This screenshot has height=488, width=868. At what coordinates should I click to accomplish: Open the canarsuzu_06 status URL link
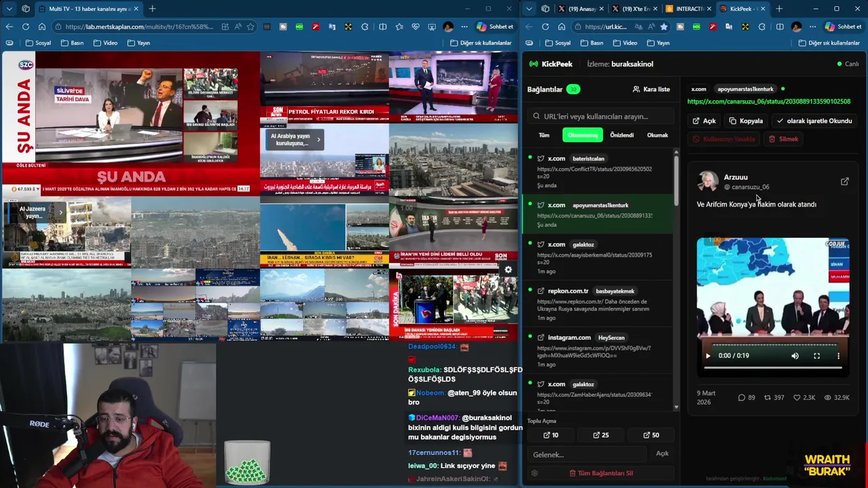(768, 102)
